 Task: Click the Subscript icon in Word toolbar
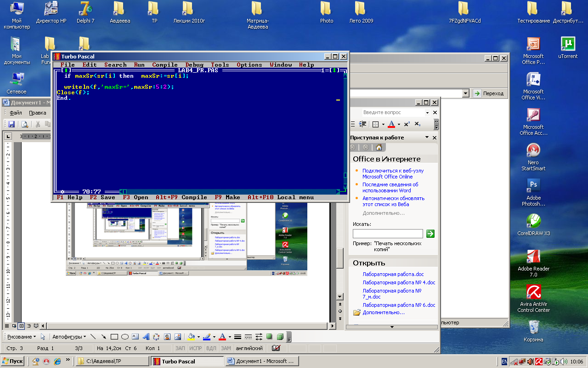417,124
